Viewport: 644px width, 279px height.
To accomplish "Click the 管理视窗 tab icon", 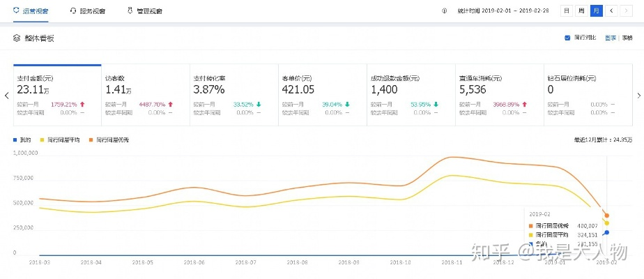I will (x=130, y=11).
